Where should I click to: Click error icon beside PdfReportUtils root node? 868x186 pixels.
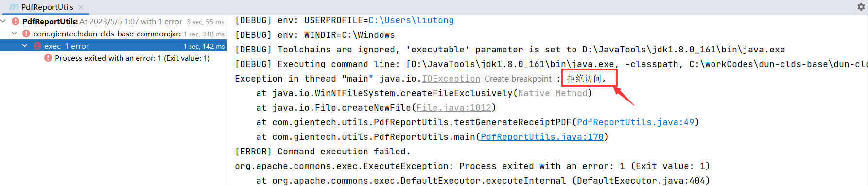[16, 21]
